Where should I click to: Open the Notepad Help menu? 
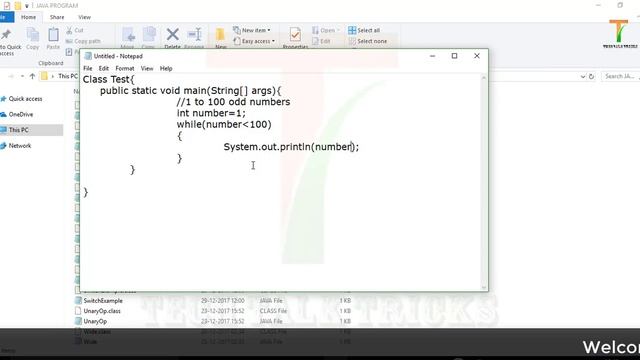166,69
